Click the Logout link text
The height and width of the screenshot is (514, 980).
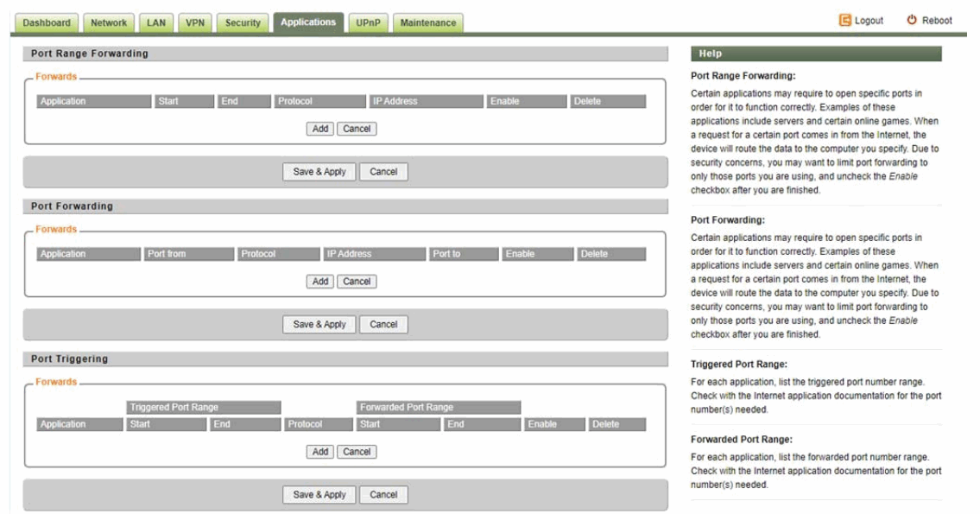point(869,21)
